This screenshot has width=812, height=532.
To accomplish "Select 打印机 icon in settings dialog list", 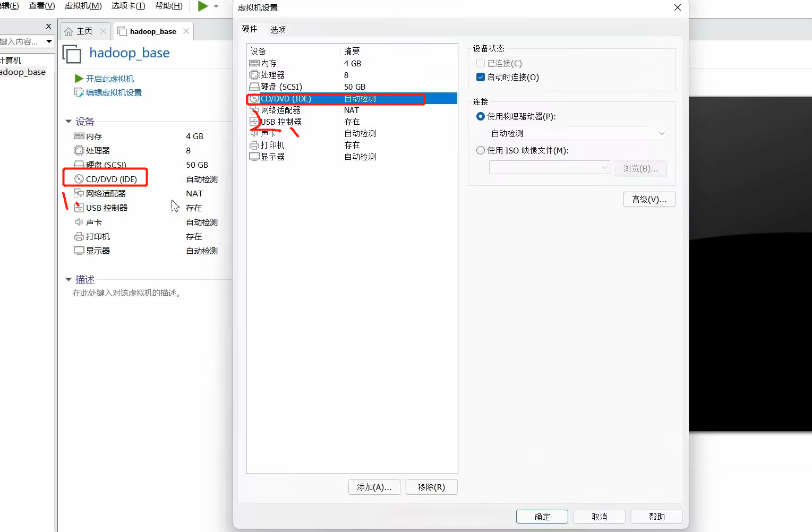I will click(x=254, y=145).
